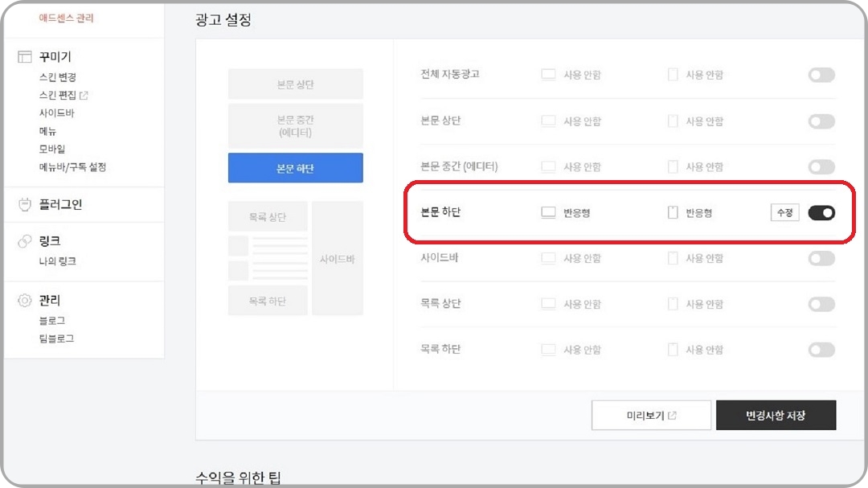Click the PC device icon in 본문 하단 row
The height and width of the screenshot is (488, 868).
coord(547,212)
